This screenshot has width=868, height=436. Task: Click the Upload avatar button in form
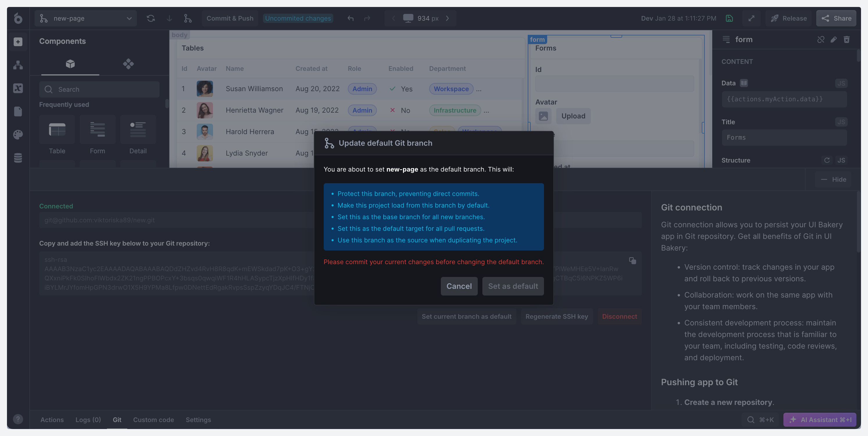(x=573, y=116)
